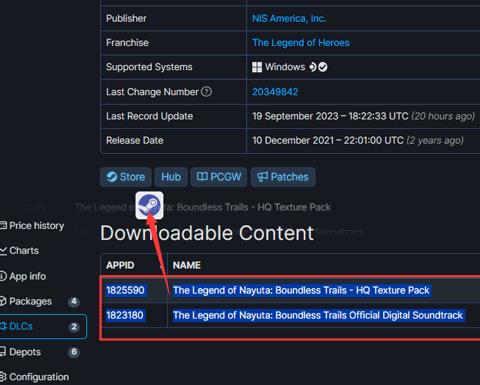Click the Publisher row label
This screenshot has height=385, width=480.
pyautogui.click(x=126, y=18)
